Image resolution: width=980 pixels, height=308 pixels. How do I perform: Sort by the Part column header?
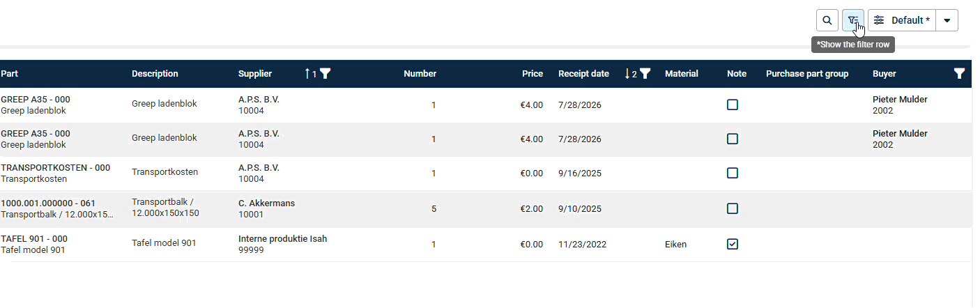[10, 74]
